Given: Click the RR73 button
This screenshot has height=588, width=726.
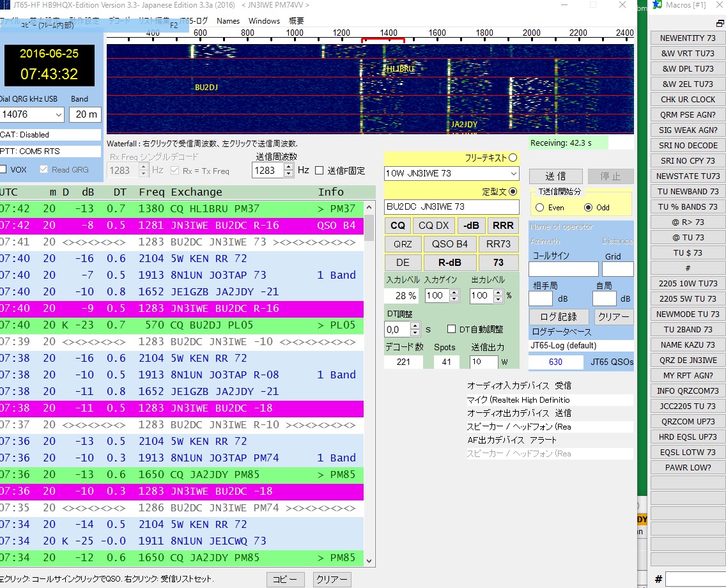Looking at the screenshot, I should coord(498,244).
